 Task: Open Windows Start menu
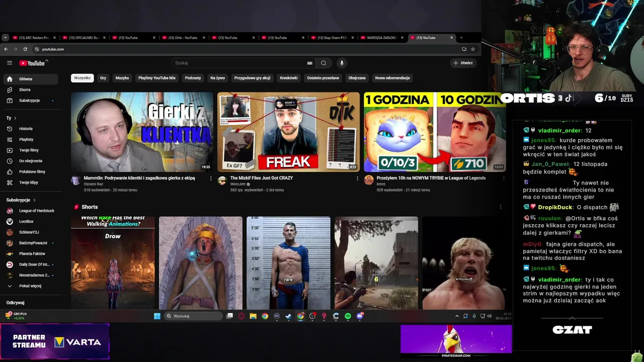[x=157, y=316]
